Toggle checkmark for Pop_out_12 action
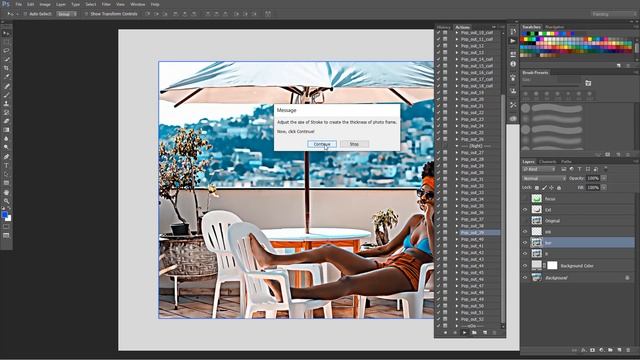The width and height of the screenshot is (640, 360). click(438, 46)
